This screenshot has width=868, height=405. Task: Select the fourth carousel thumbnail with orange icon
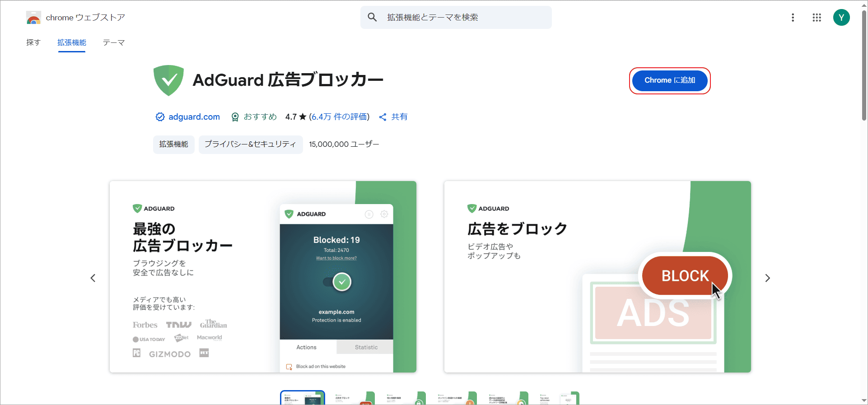pos(456,398)
